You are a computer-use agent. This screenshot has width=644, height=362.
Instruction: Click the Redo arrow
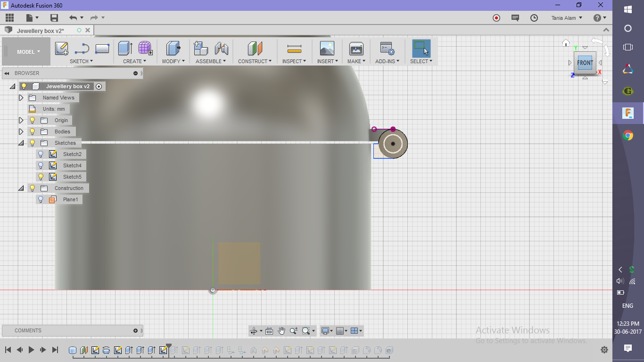[x=94, y=18]
